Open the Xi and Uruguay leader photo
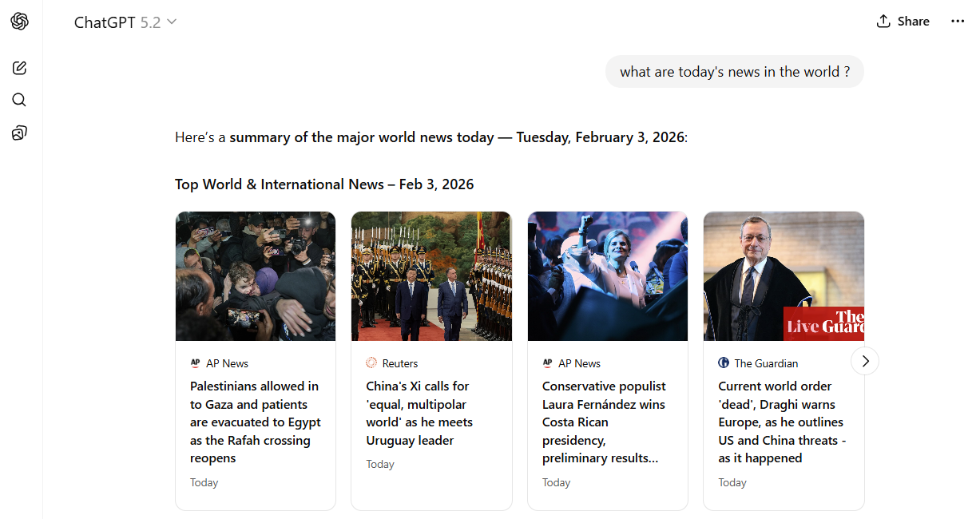 [431, 276]
